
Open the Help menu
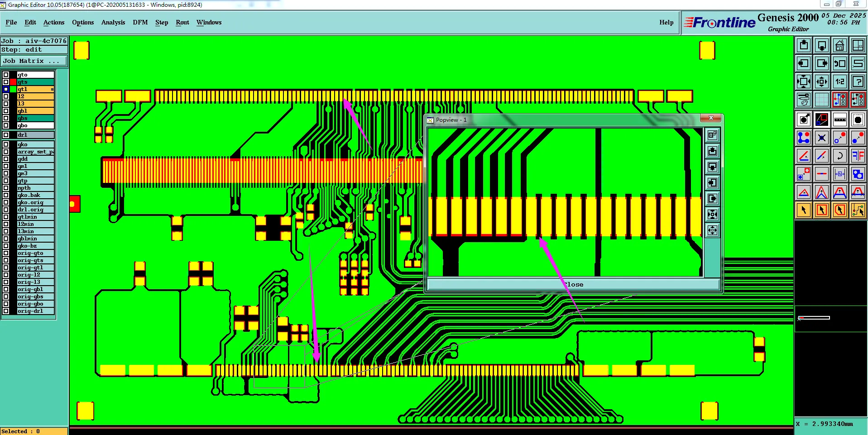click(x=666, y=22)
